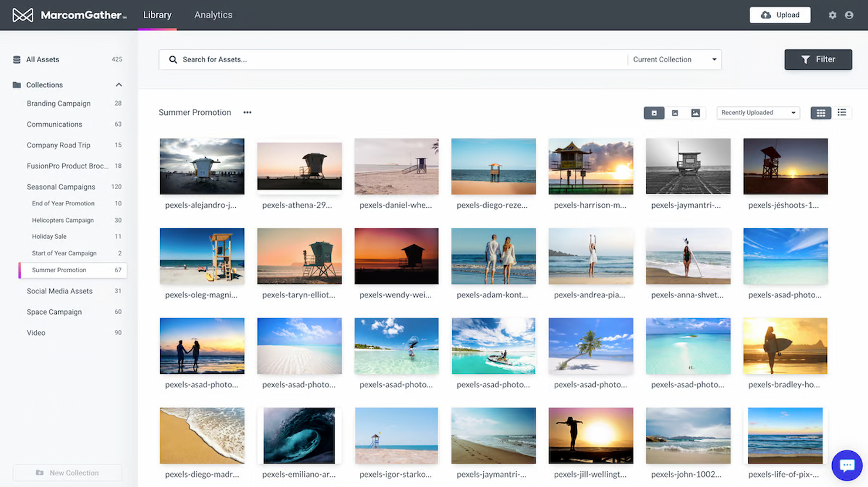The image size is (868, 487).
Task: Switch to list view
Action: pos(842,112)
